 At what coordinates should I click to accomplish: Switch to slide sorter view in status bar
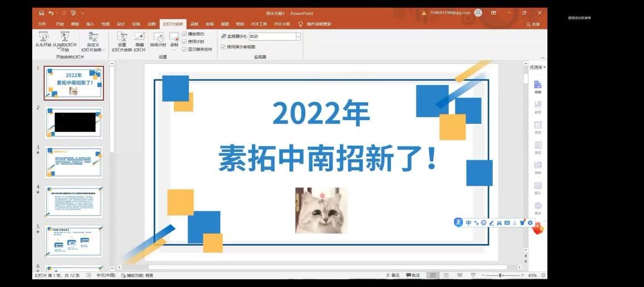pos(444,275)
